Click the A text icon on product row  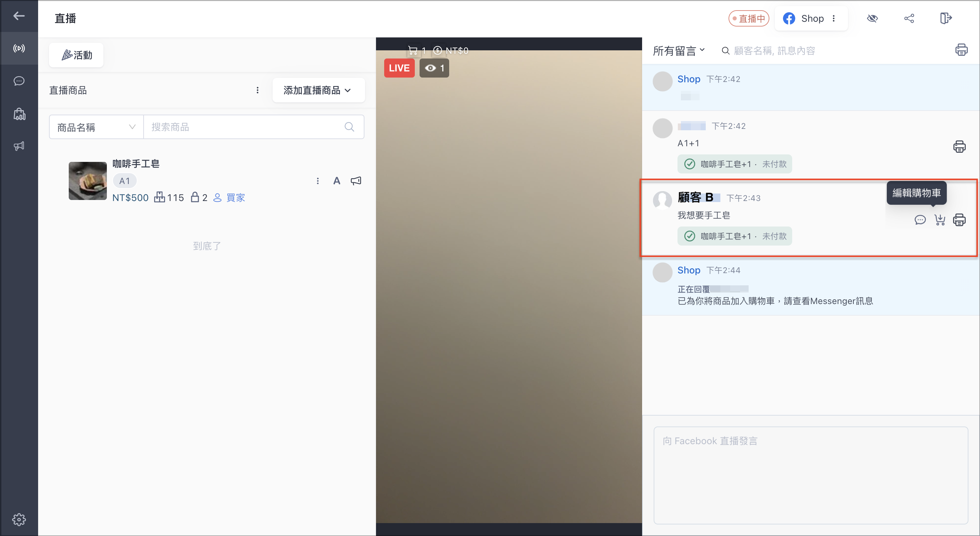[x=337, y=181]
